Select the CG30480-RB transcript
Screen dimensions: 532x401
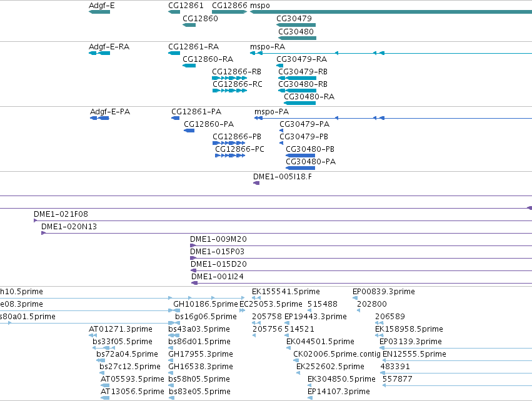pos(298,91)
